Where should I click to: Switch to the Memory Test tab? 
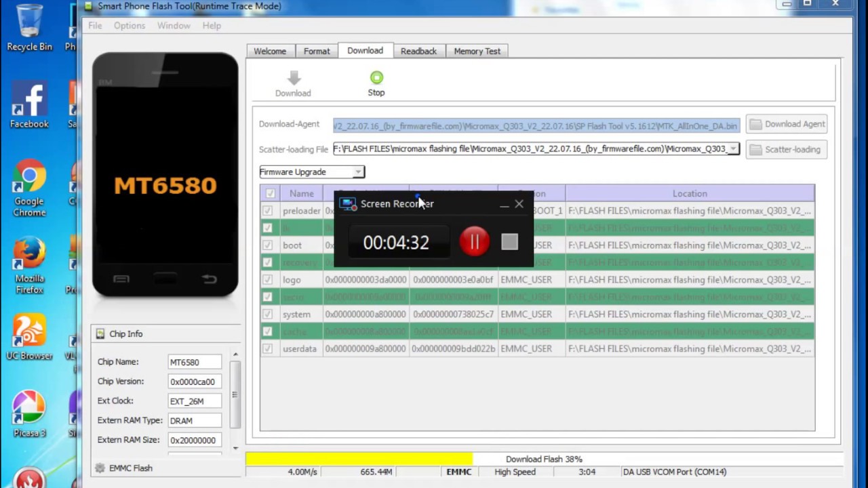[x=477, y=52]
